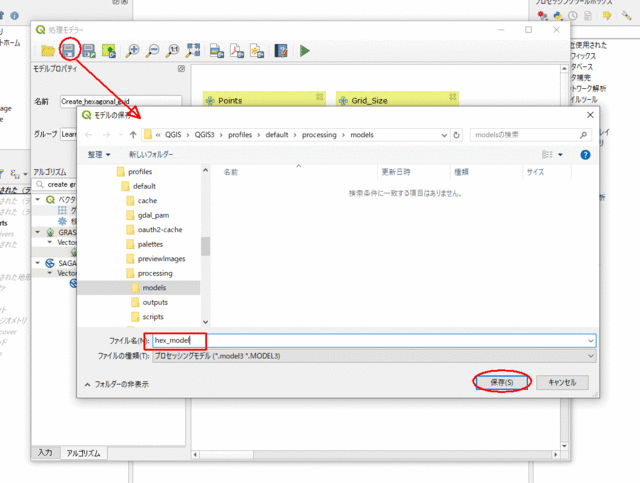The width and height of the screenshot is (640, 483).
Task: Close Points input box on canvas
Action: (320, 97)
